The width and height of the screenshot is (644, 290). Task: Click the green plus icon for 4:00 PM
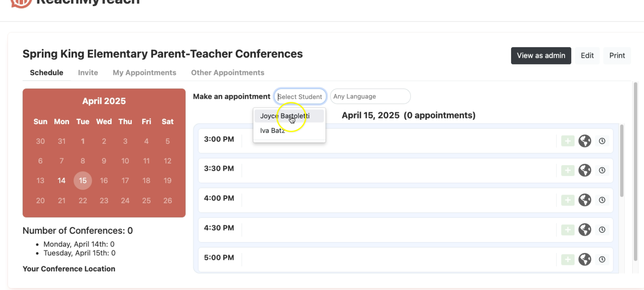click(567, 200)
